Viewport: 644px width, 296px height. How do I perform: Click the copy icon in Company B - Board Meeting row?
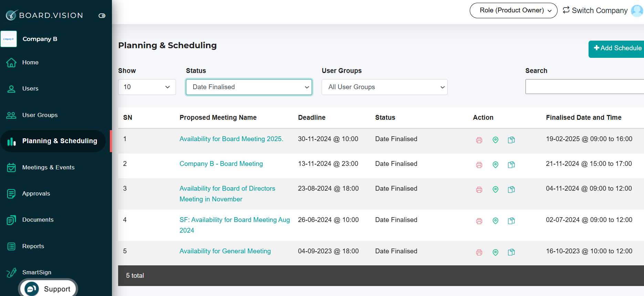click(511, 165)
